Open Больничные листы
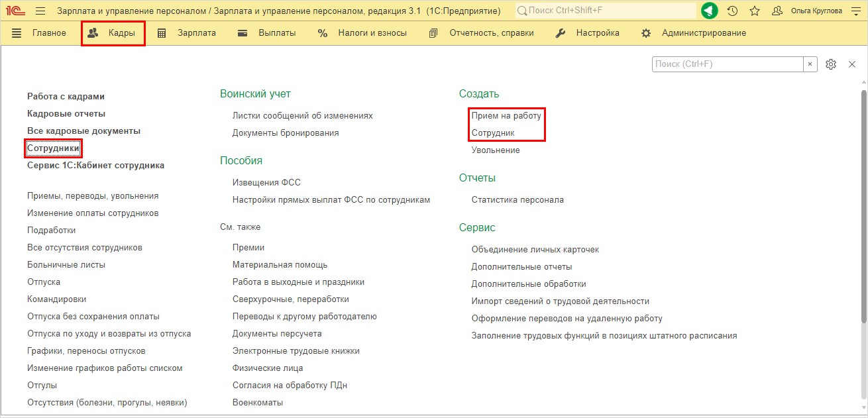 (66, 265)
